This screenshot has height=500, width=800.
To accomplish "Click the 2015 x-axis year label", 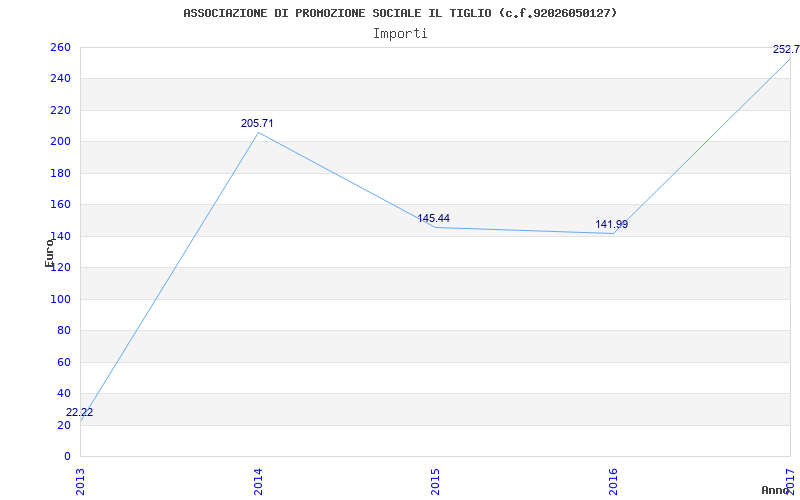I will 435,480.
